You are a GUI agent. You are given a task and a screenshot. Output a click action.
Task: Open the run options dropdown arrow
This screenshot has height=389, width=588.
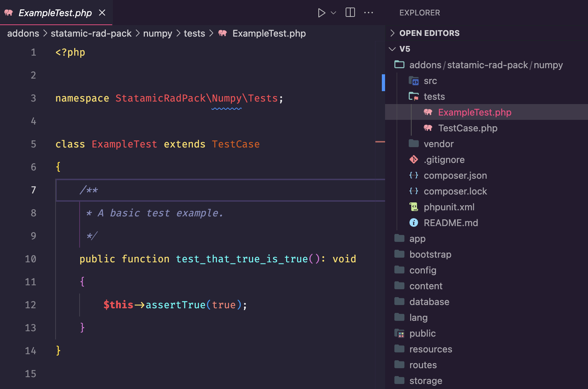tap(333, 13)
